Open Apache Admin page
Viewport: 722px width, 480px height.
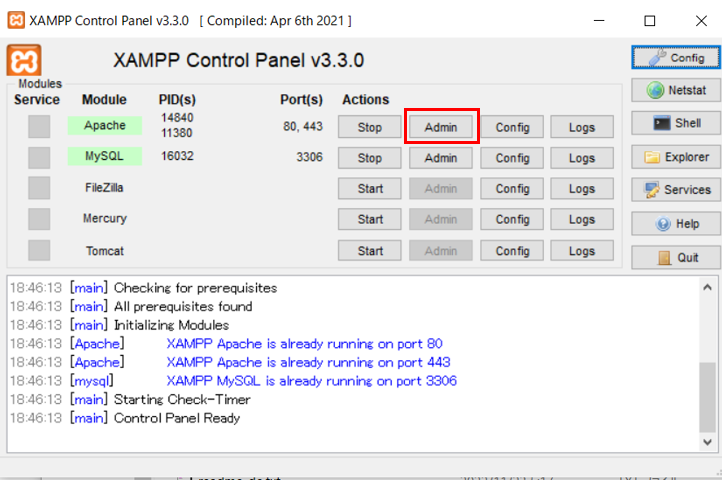click(x=441, y=127)
